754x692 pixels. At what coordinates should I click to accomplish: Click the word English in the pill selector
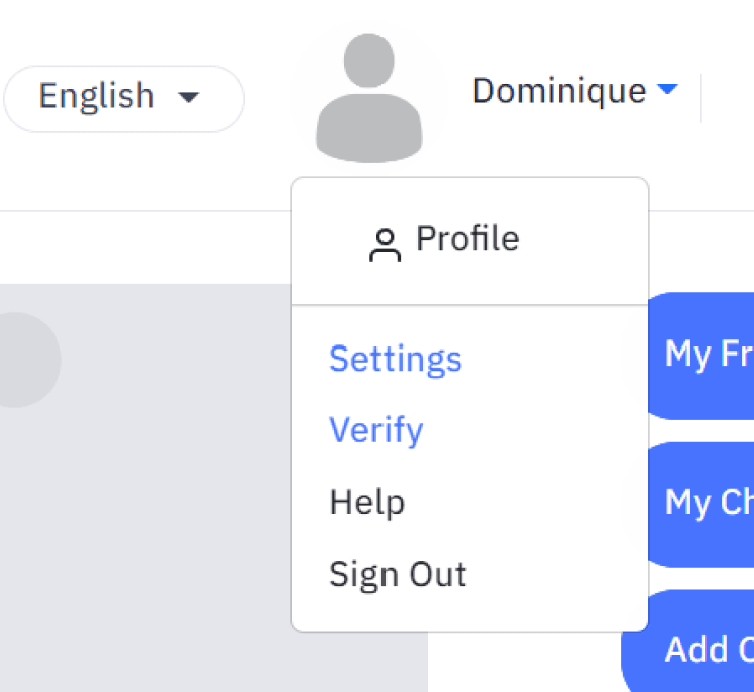pos(96,96)
